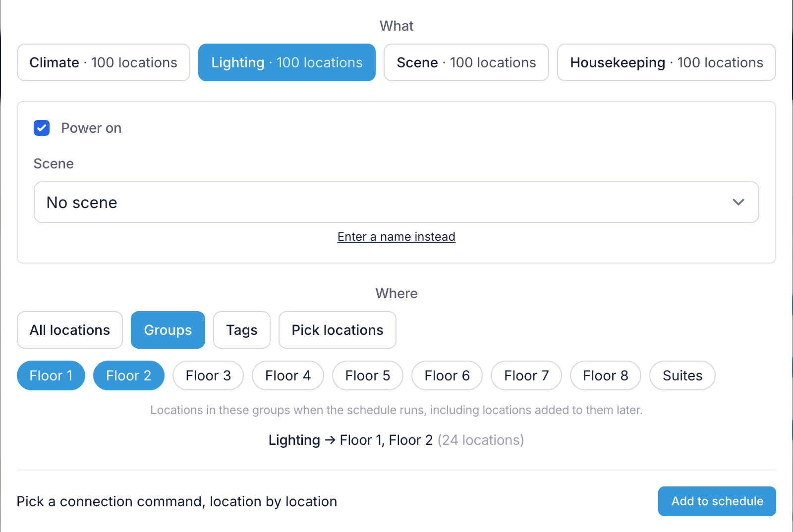Deselect the Floor 1 group chip
This screenshot has height=532, width=793.
(51, 375)
